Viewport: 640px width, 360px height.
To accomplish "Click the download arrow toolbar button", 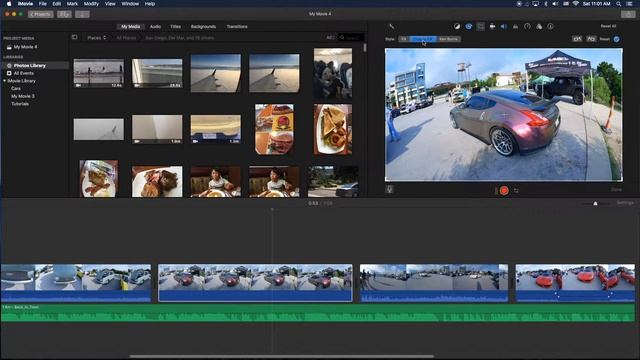I will coord(82,14).
